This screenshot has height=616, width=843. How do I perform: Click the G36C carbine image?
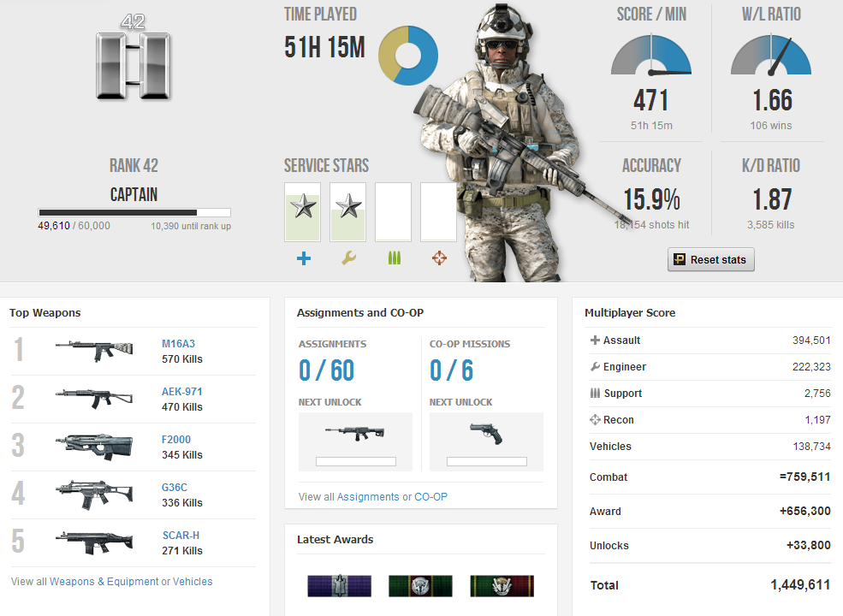pyautogui.click(x=94, y=495)
